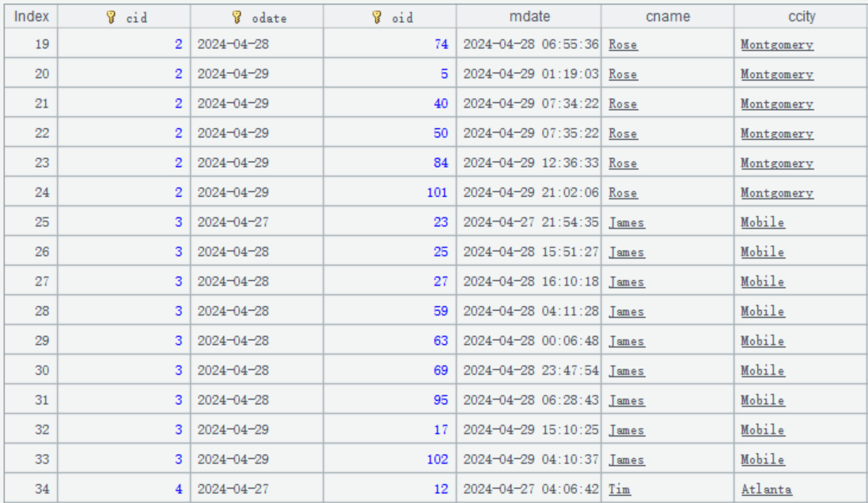The width and height of the screenshot is (868, 503).
Task: Select row index 25 cell
Action: [31, 222]
